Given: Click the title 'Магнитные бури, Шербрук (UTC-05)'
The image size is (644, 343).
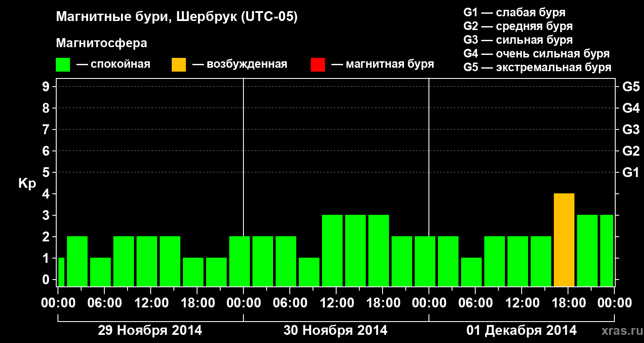Looking at the screenshot, I should coord(176,18).
